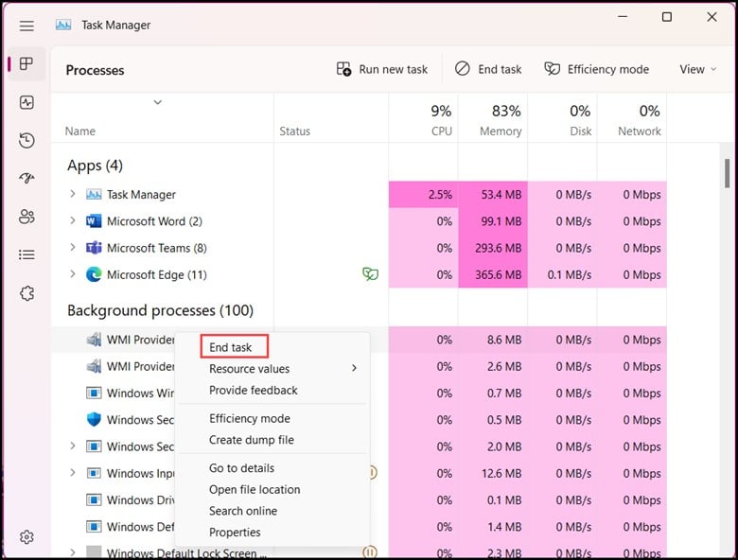Choose Open file location from context menu
Image resolution: width=738 pixels, height=560 pixels.
[255, 489]
